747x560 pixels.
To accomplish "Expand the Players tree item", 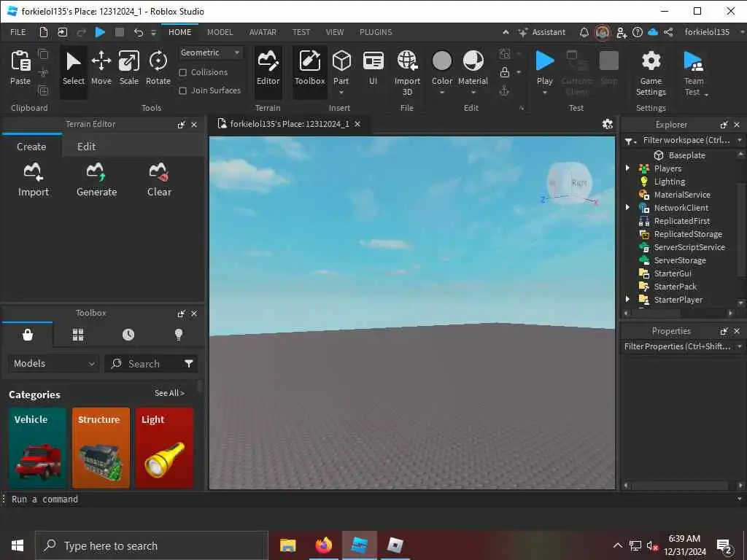I will 627,168.
